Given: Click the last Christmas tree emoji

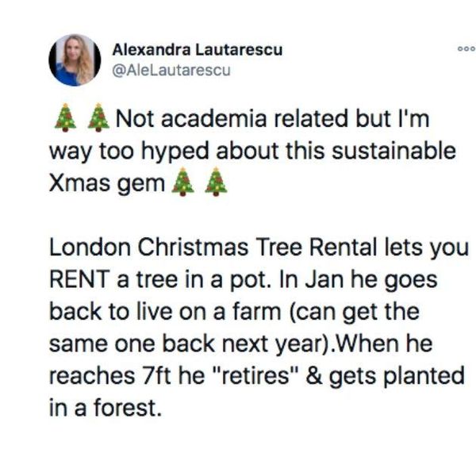Looking at the screenshot, I should [216, 185].
